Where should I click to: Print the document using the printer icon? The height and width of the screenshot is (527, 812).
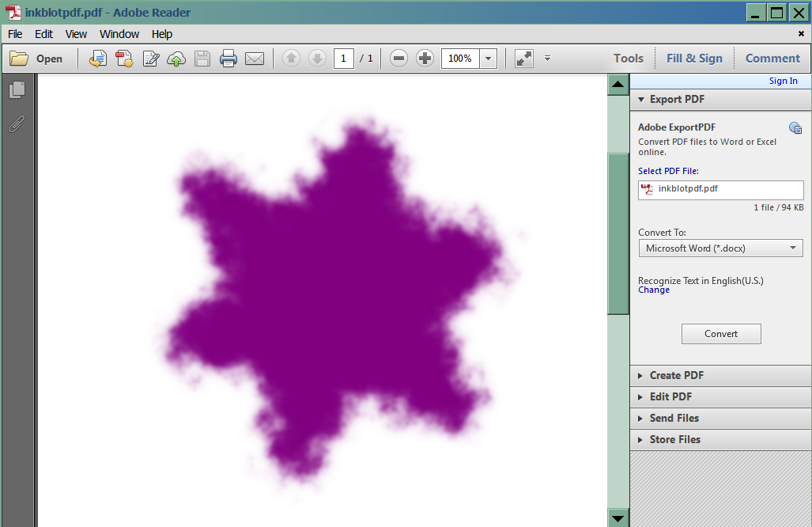[x=228, y=59]
